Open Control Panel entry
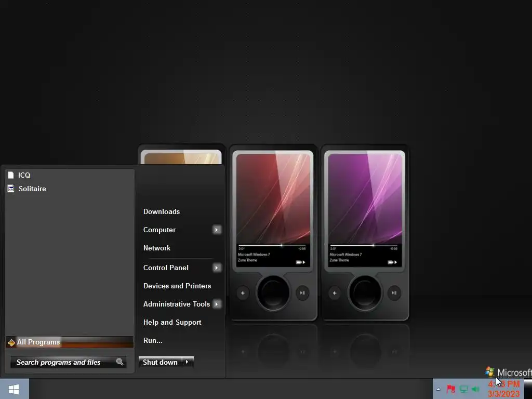 coord(166,268)
